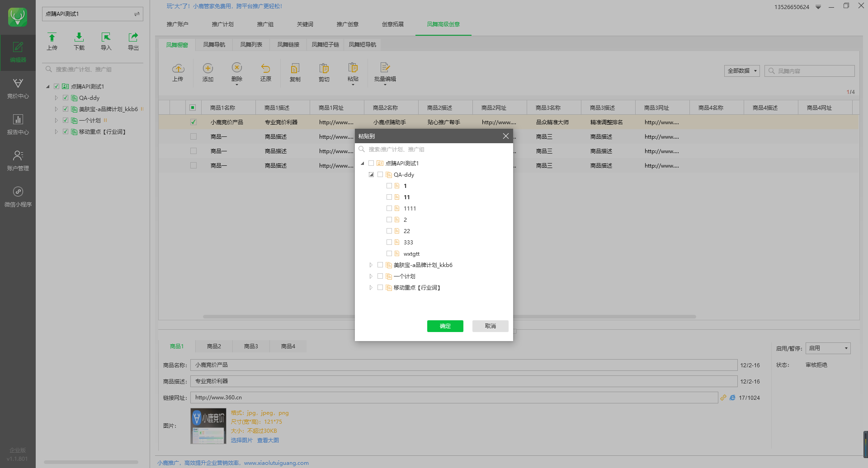868x468 pixels.
Task: Open the 启用/暂停 status dropdown
Action: (828, 348)
